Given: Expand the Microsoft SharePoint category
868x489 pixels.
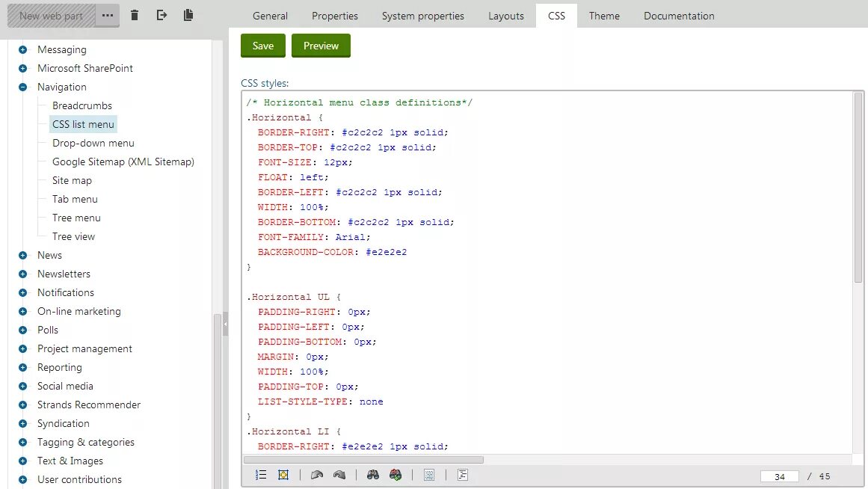Looking at the screenshot, I should pos(22,69).
